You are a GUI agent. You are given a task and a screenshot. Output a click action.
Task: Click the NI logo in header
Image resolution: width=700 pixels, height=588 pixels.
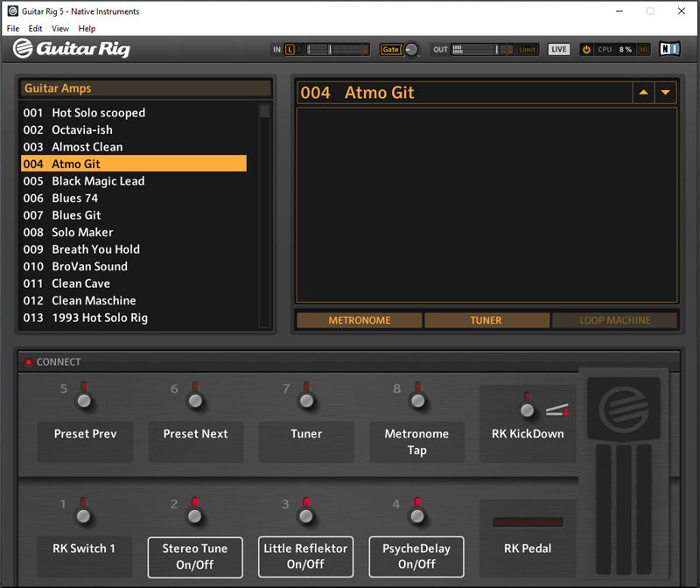669,50
